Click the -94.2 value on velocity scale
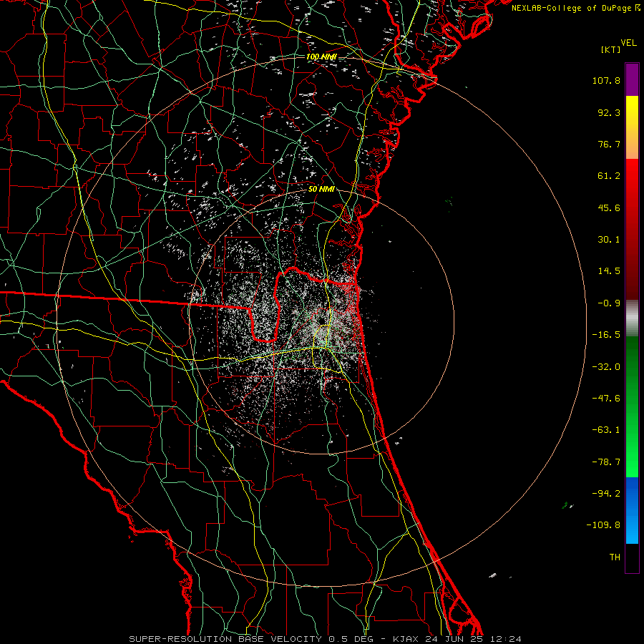Viewport: 644px width, 644px height. point(606,494)
